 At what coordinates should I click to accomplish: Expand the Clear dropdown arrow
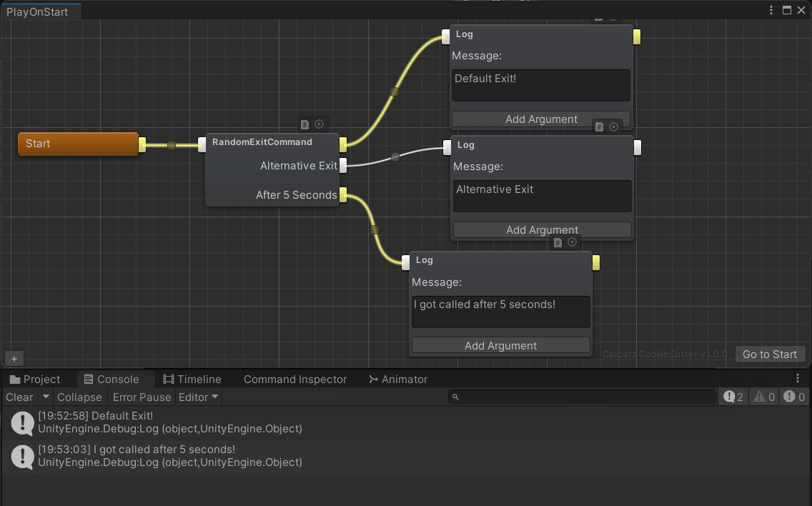coord(46,397)
